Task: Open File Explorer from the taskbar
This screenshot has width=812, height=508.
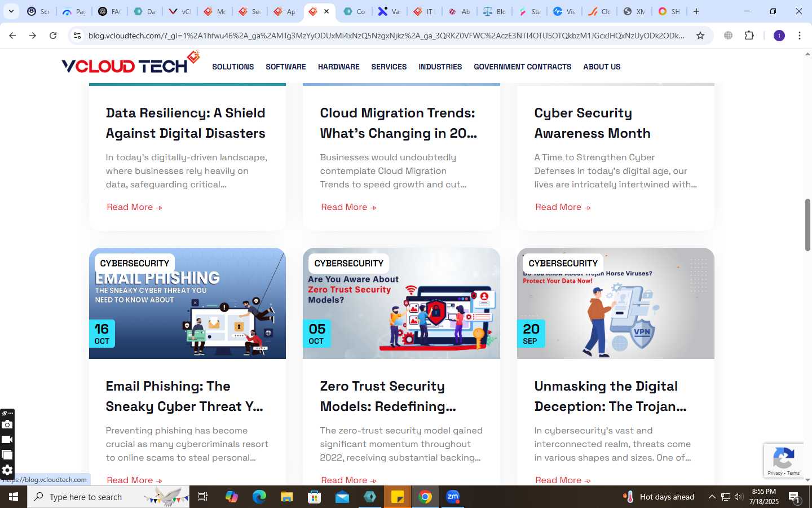Action: [286, 497]
